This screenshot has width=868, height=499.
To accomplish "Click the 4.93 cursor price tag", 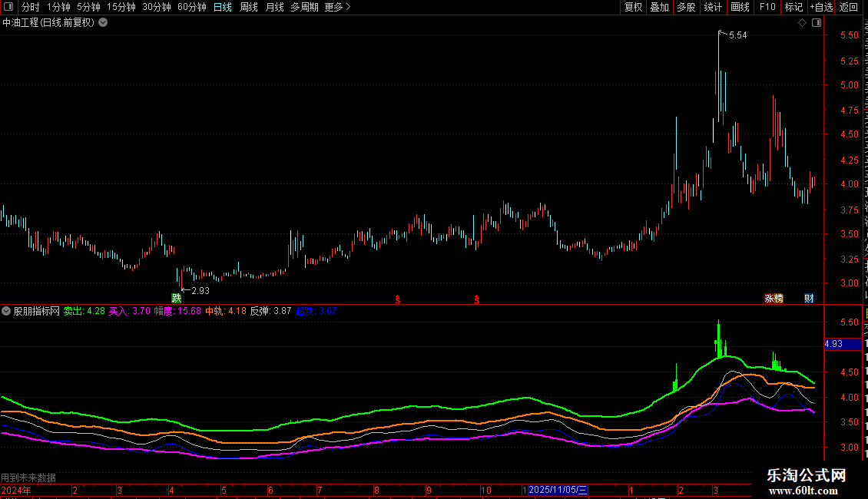I will [843, 344].
